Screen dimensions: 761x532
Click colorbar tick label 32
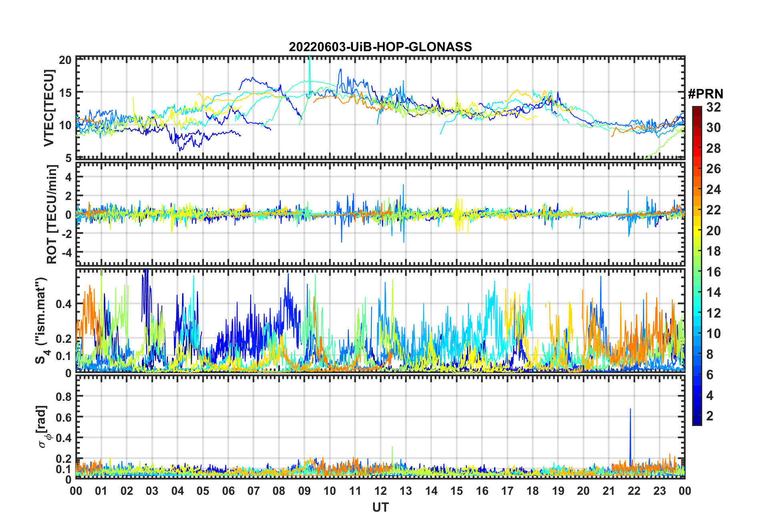pos(713,107)
